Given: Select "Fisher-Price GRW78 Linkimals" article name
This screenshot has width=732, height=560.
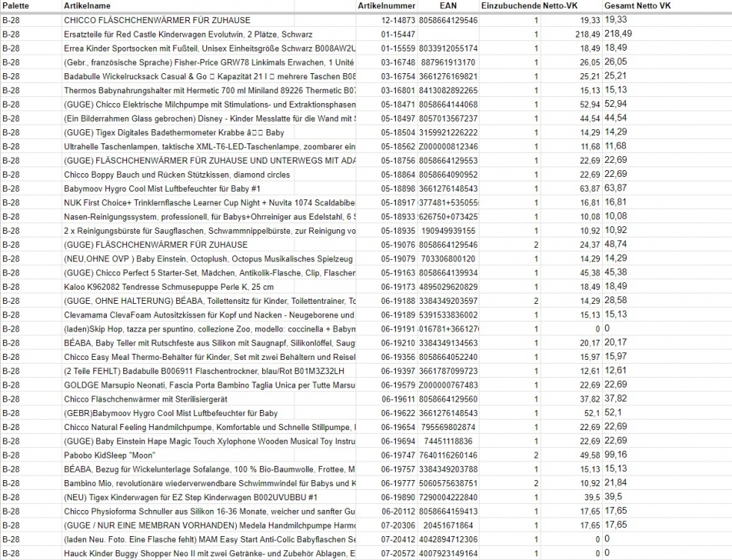Looking at the screenshot, I should tap(210, 62).
